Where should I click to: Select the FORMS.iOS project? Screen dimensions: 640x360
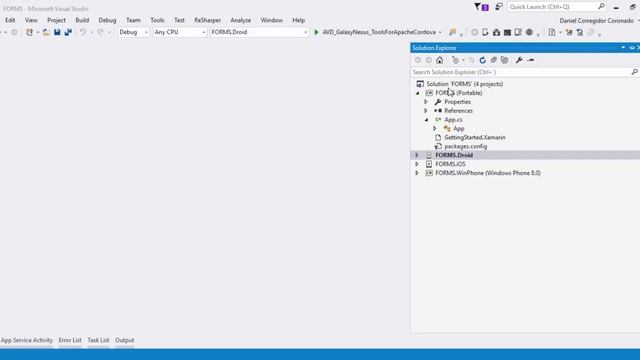point(450,164)
